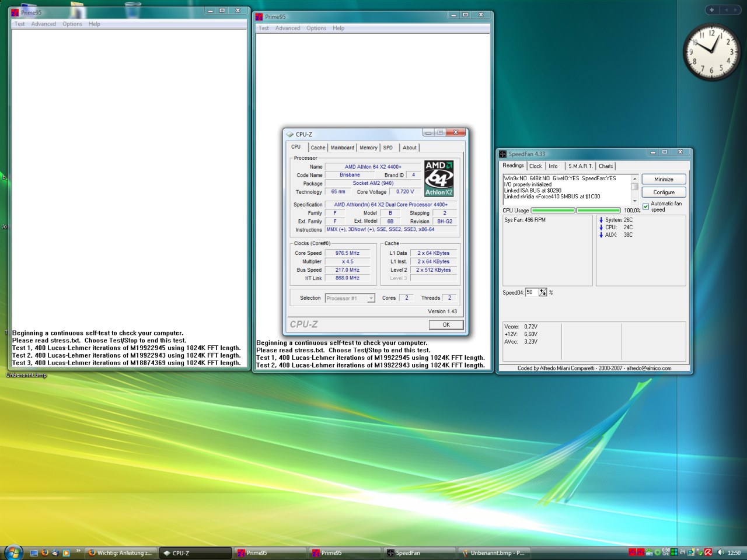Switch to the Memory tab in CPU-Z
This screenshot has width=747, height=560.
coord(368,148)
